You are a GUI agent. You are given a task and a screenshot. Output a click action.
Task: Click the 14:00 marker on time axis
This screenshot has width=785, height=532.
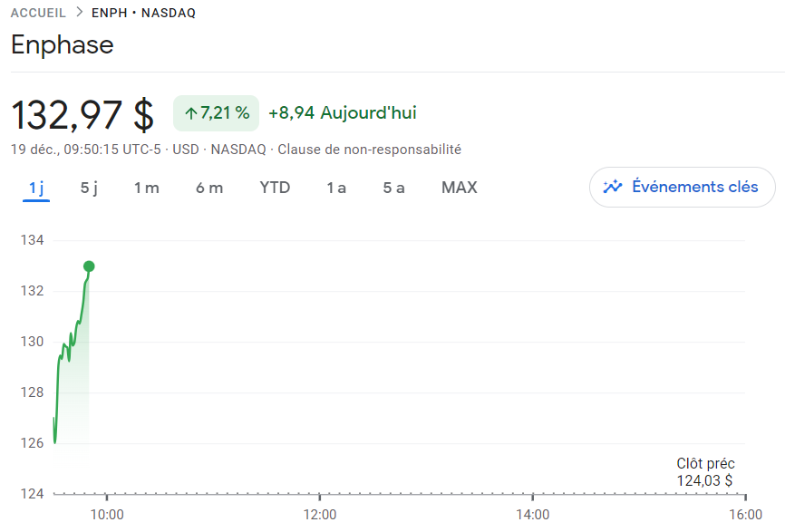coord(533,514)
